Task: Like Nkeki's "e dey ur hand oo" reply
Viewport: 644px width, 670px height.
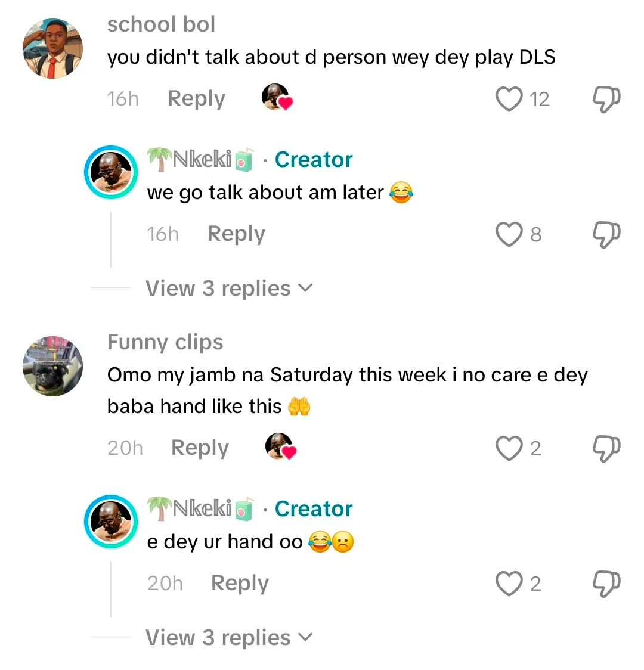Action: [509, 584]
